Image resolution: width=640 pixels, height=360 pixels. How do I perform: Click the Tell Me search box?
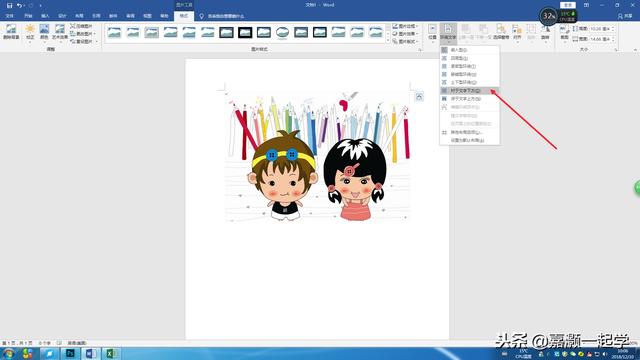tap(222, 16)
